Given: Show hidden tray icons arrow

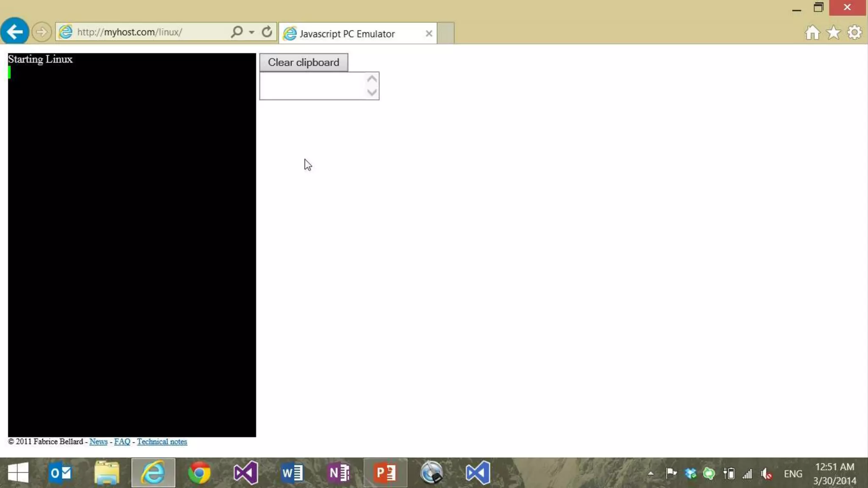Looking at the screenshot, I should pos(651,474).
